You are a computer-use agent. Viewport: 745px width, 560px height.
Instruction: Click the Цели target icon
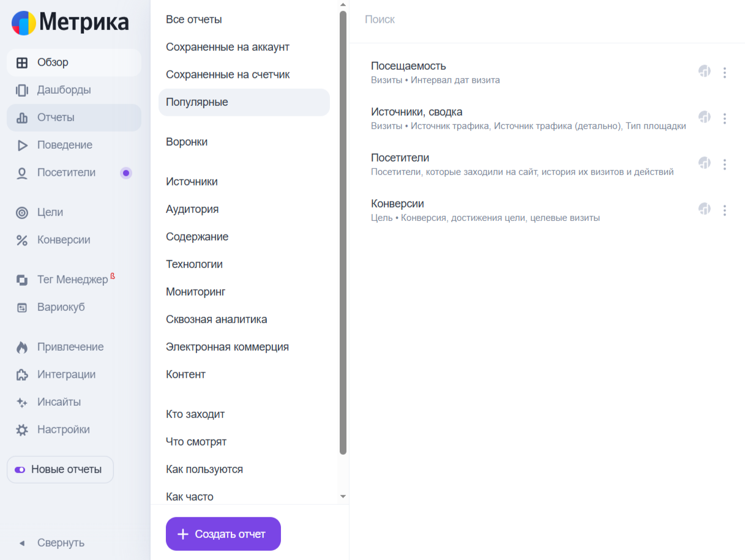22,212
